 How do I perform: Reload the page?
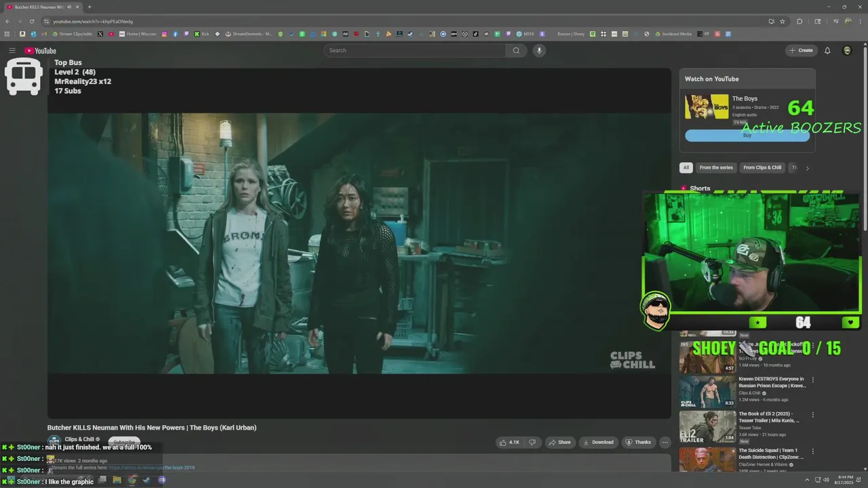(x=31, y=21)
